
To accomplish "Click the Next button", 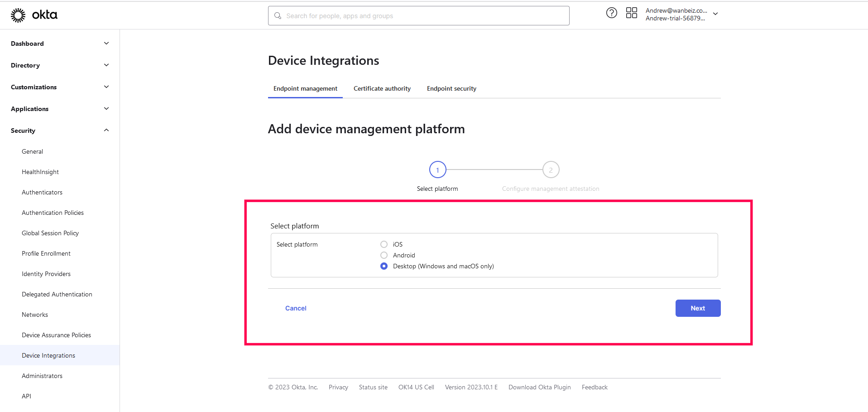I will [697, 308].
